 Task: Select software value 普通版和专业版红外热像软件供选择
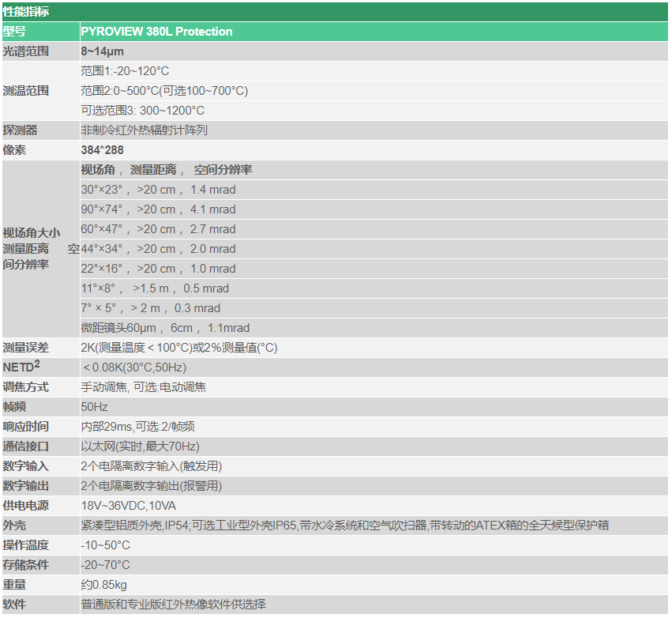pyautogui.click(x=174, y=604)
